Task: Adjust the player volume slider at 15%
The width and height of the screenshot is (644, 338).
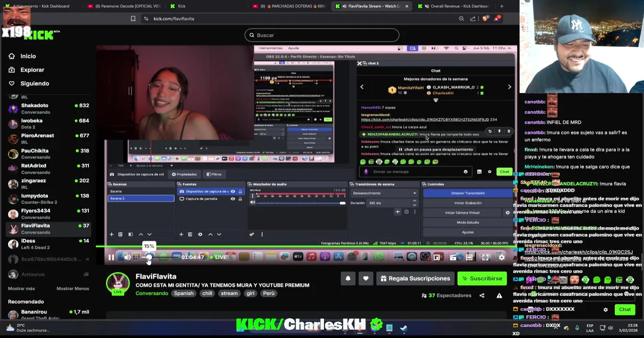Action: click(x=149, y=257)
